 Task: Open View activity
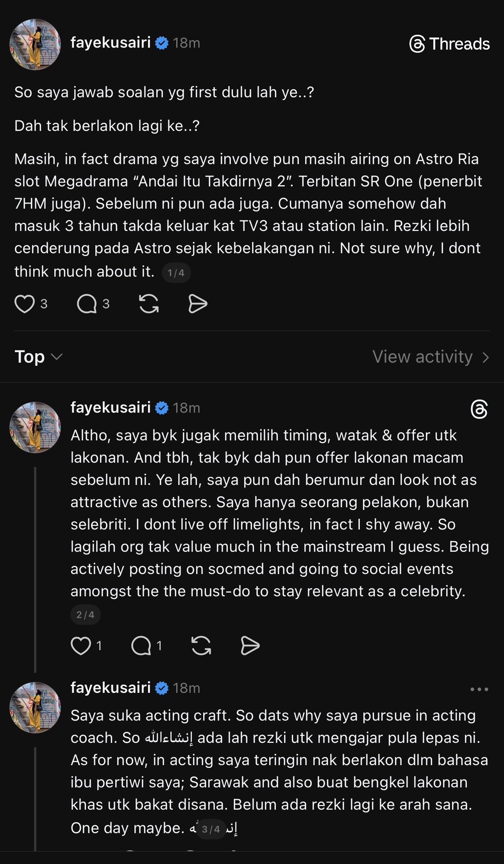tap(431, 357)
